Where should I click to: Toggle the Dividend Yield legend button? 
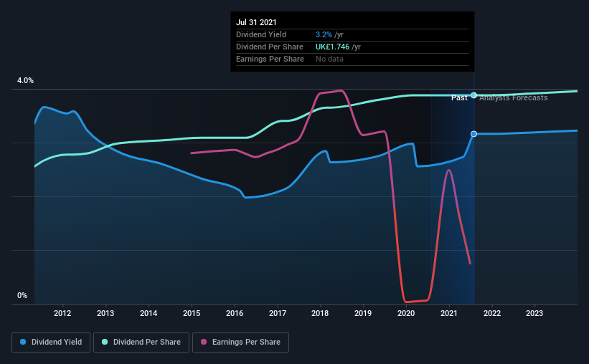tap(51, 343)
